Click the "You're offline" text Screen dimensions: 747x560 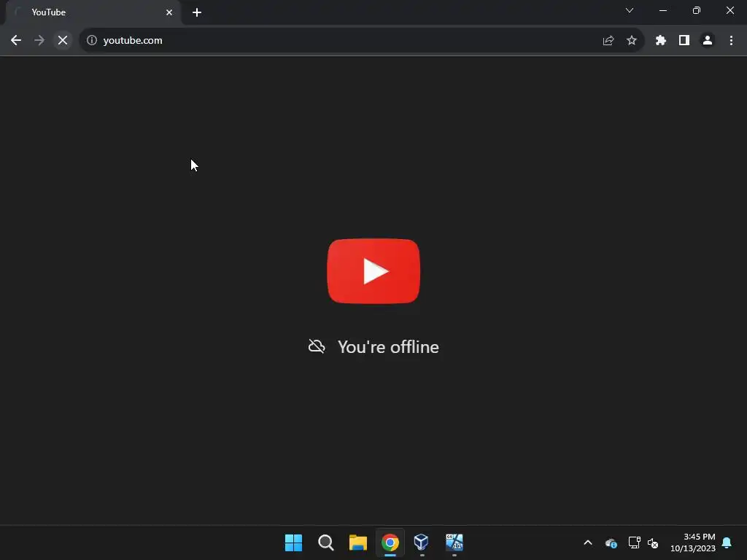tap(388, 346)
